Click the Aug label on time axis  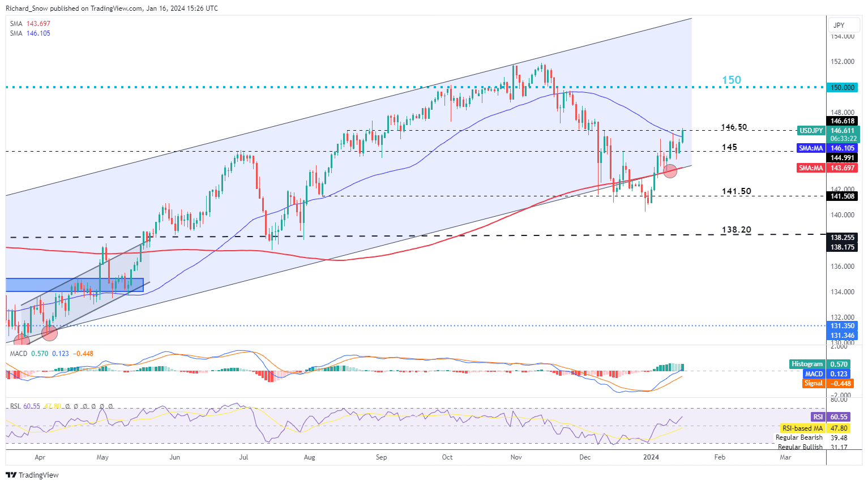pyautogui.click(x=309, y=457)
